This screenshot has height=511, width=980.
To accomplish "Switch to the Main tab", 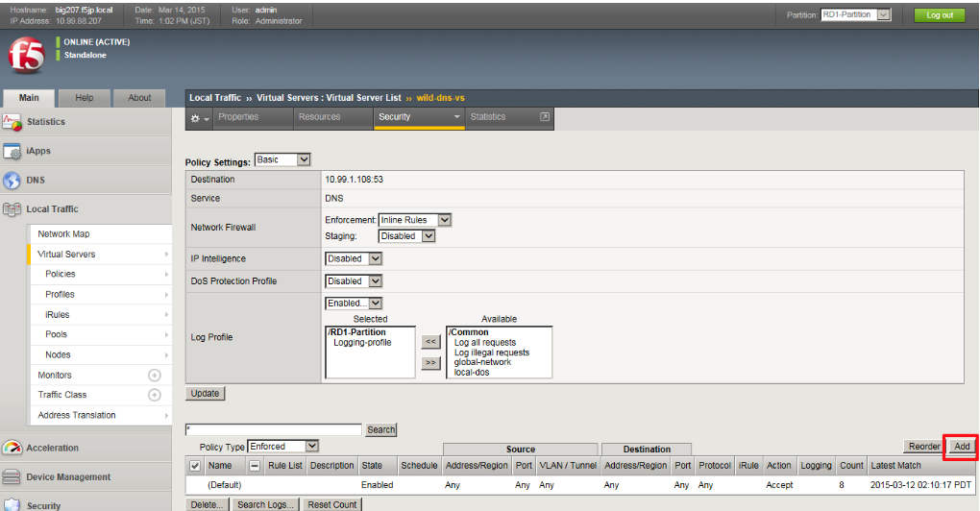I will (x=29, y=98).
